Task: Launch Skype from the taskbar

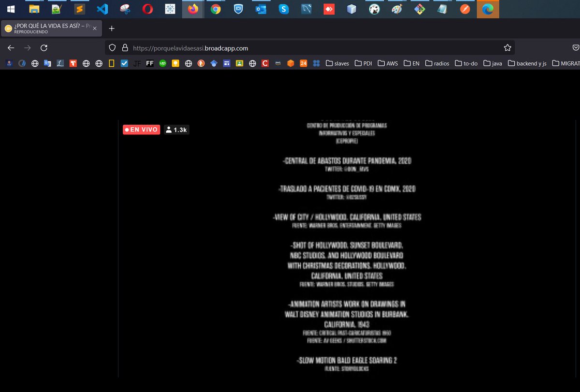Action: pyautogui.click(x=284, y=9)
